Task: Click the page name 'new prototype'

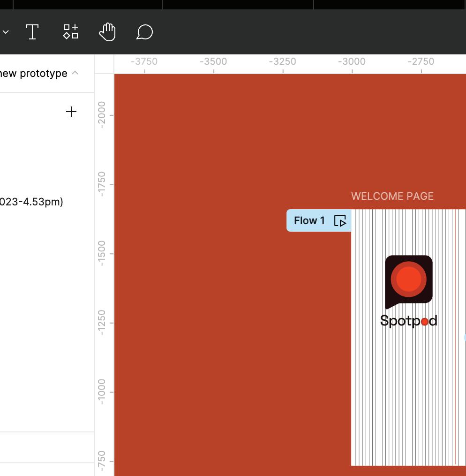Action: 33,73
